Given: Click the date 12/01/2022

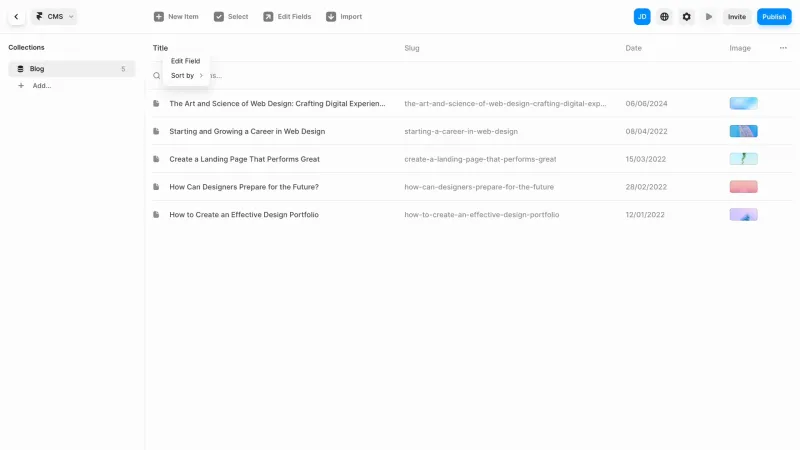Looking at the screenshot, I should point(645,215).
